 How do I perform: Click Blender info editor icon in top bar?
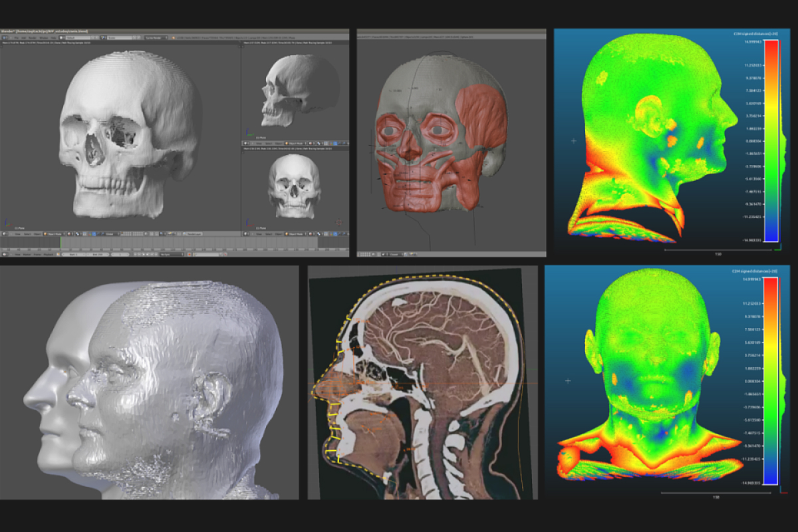click(x=5, y=37)
